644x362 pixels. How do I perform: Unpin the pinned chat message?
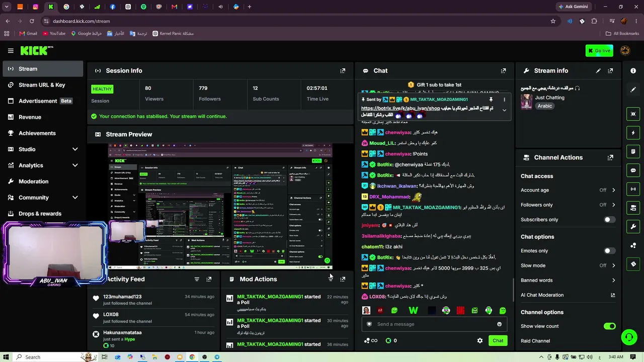(x=491, y=100)
